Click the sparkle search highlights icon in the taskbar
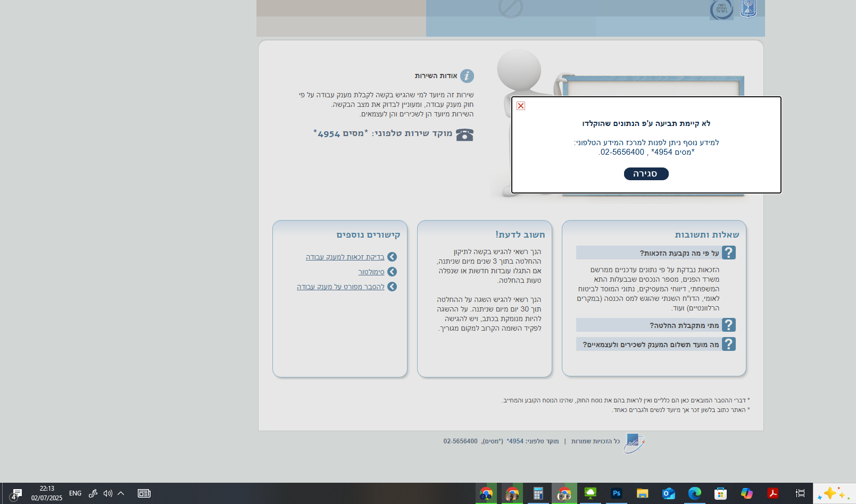The height and width of the screenshot is (504, 856). (x=834, y=493)
